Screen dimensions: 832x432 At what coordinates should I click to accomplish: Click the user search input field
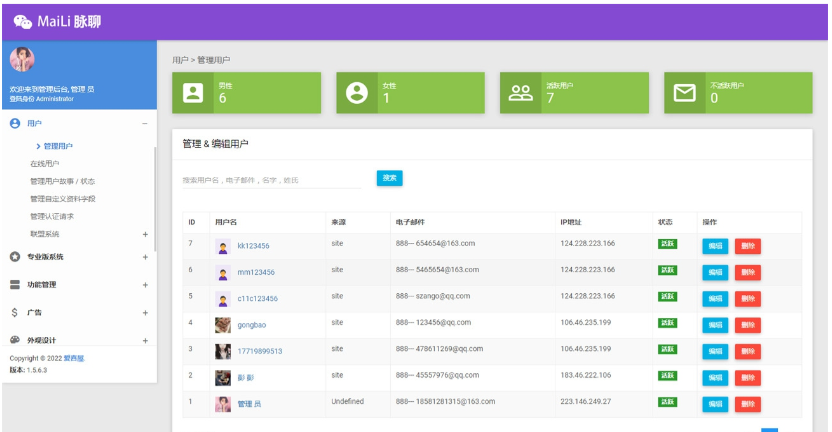tap(270, 180)
